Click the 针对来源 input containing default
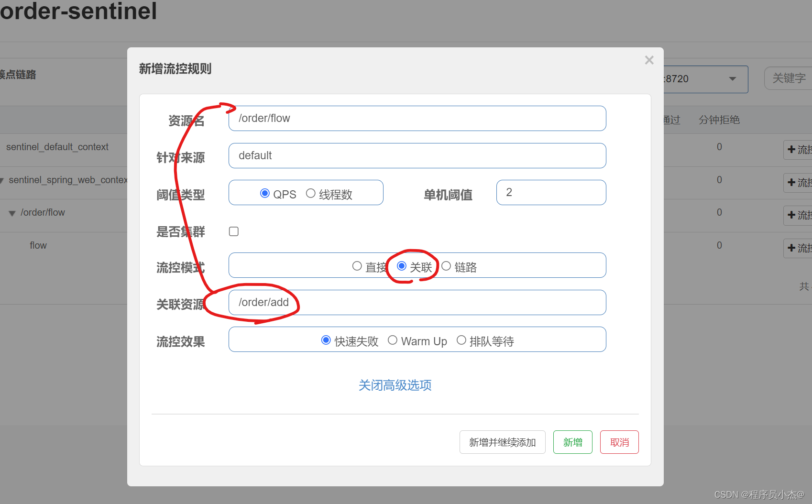Screen dimensions: 812x504 (x=417, y=155)
